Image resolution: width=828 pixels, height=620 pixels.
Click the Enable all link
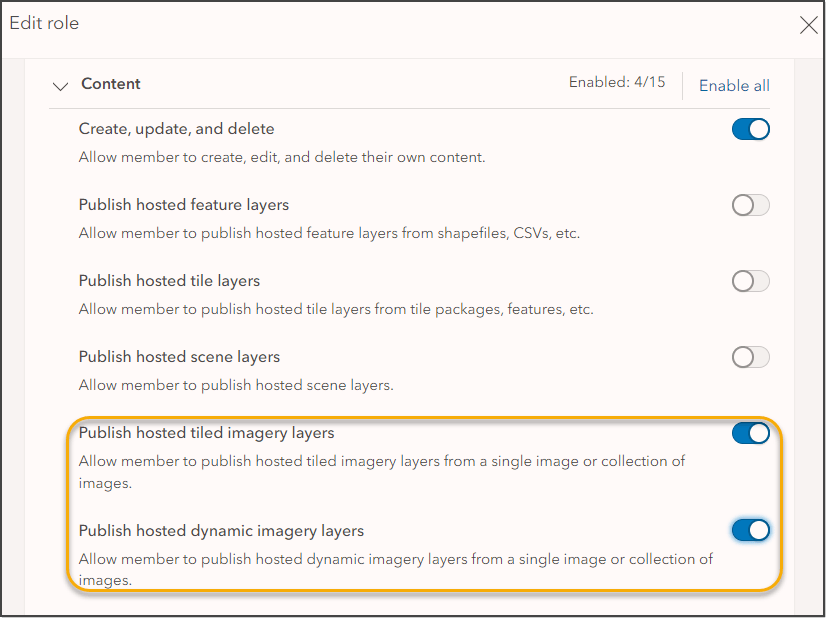pyautogui.click(x=734, y=86)
